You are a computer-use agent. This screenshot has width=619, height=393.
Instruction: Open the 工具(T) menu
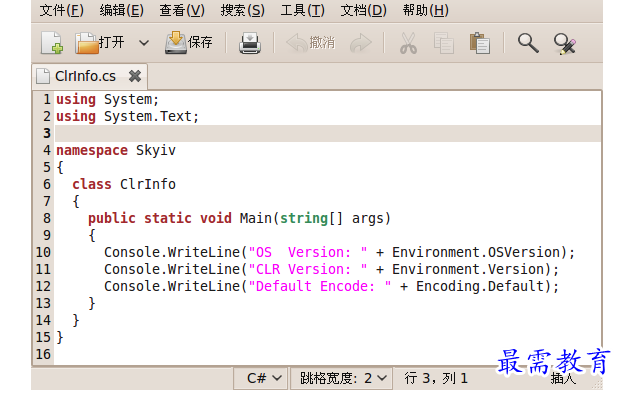302,10
